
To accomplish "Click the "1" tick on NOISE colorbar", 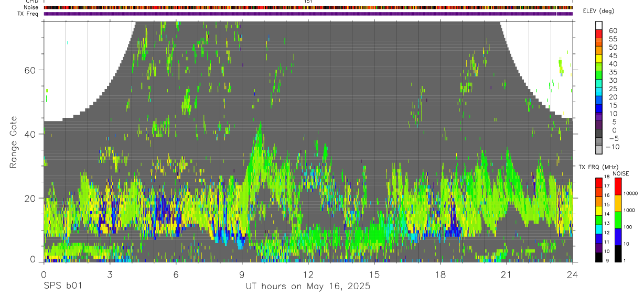I will (x=625, y=261).
